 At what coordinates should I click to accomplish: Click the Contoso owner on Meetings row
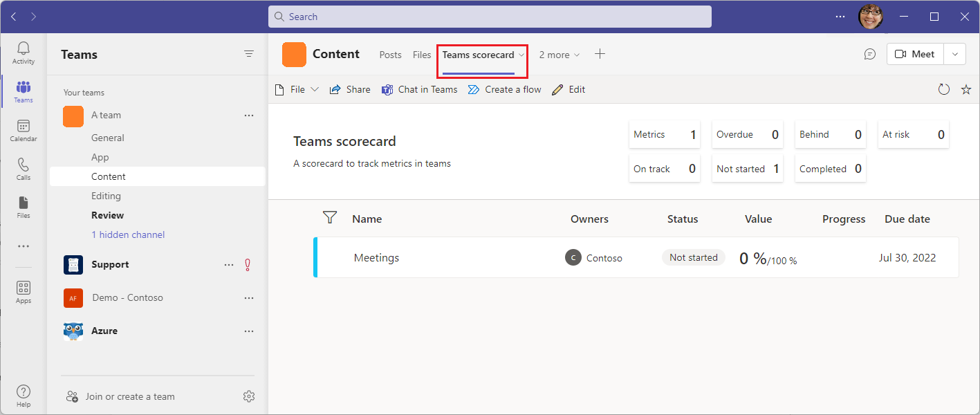tap(594, 258)
